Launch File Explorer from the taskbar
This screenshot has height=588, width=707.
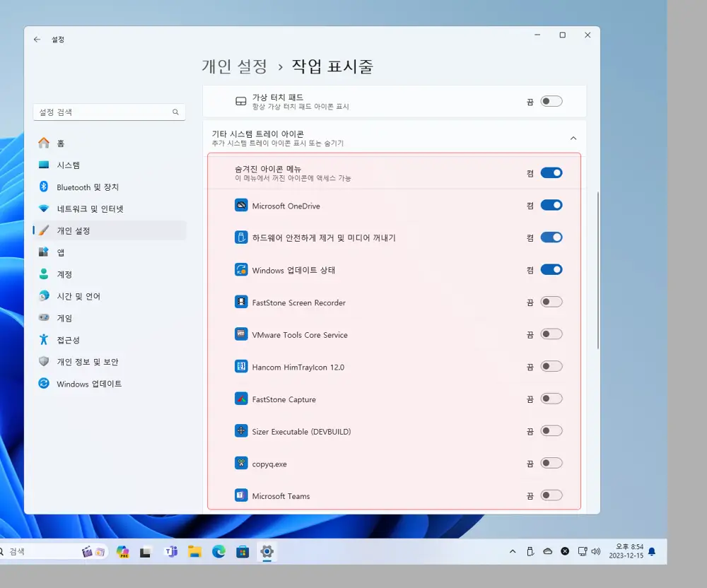pyautogui.click(x=195, y=551)
